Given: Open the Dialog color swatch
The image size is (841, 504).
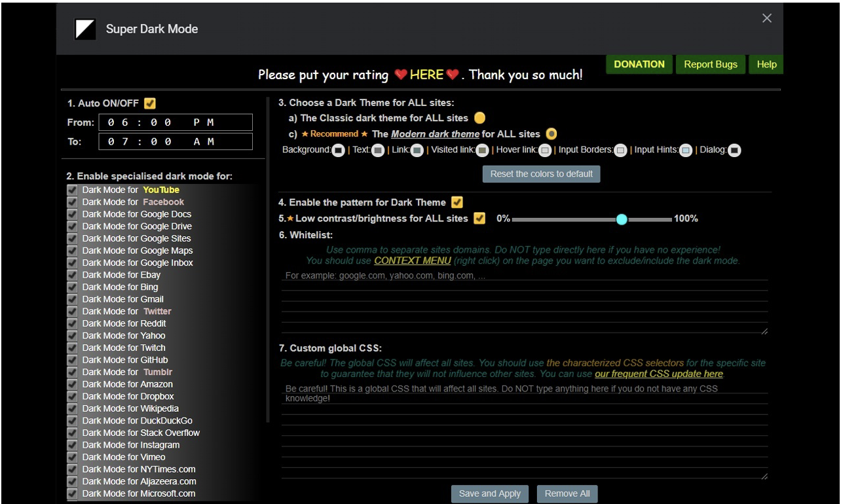Looking at the screenshot, I should pyautogui.click(x=734, y=151).
